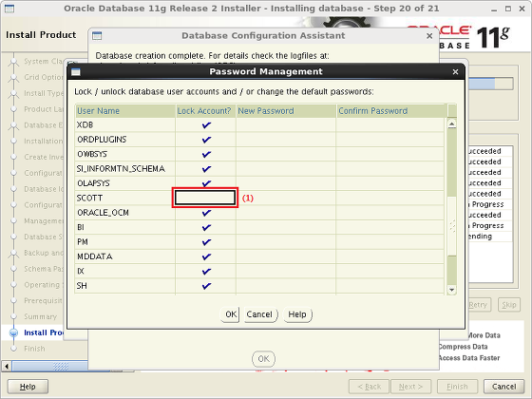The image size is (532, 399).
Task: Select the ORACLE_OCM user name cell
Action: tap(125, 213)
